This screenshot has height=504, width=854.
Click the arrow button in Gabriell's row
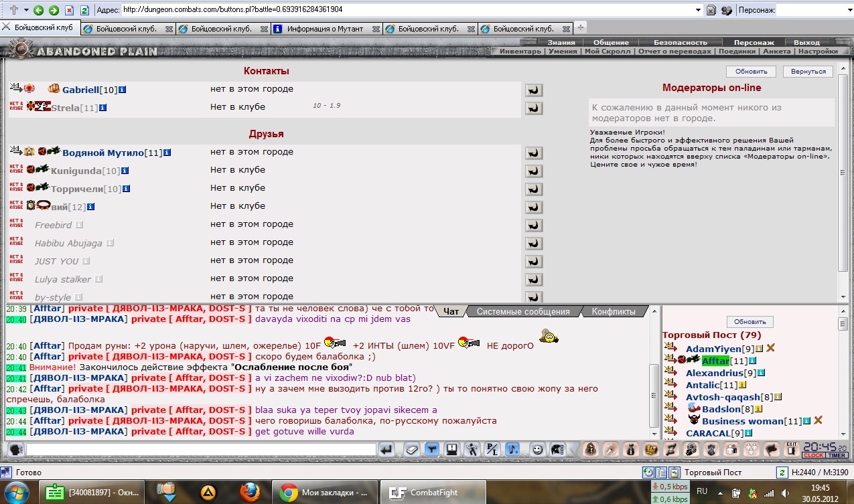click(x=534, y=90)
